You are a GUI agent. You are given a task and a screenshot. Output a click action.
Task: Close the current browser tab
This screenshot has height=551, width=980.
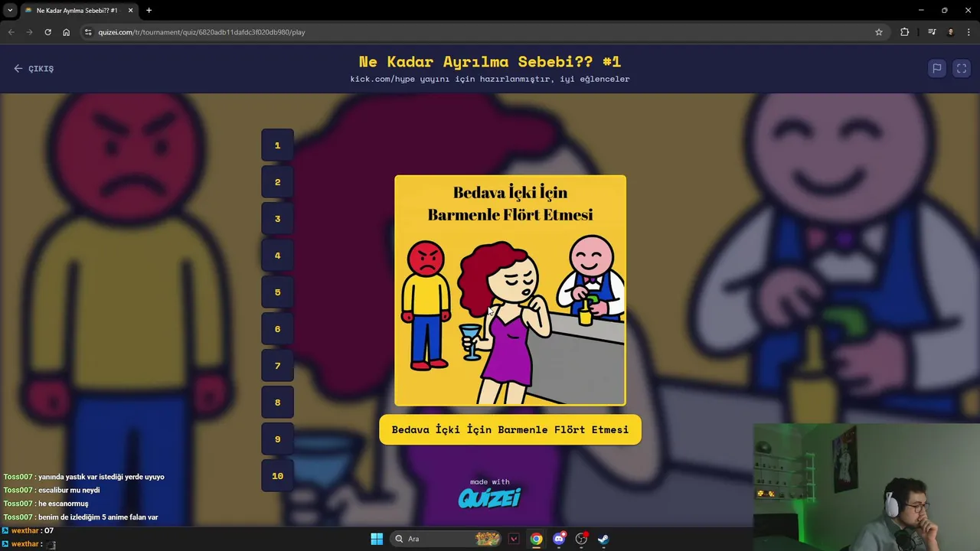(130, 11)
